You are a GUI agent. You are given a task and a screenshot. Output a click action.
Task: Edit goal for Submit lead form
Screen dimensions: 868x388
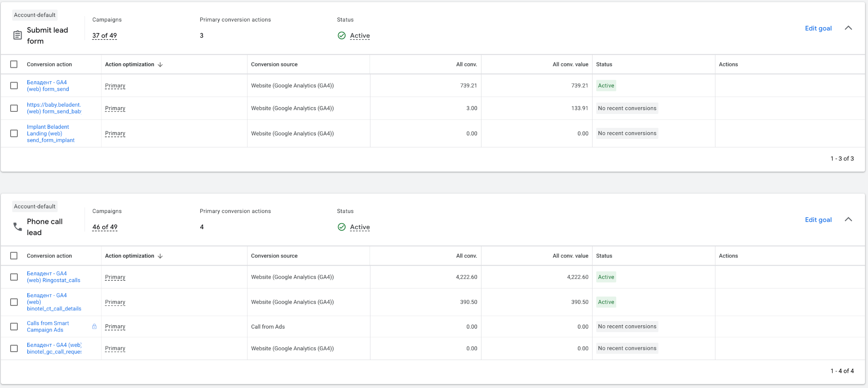click(818, 28)
